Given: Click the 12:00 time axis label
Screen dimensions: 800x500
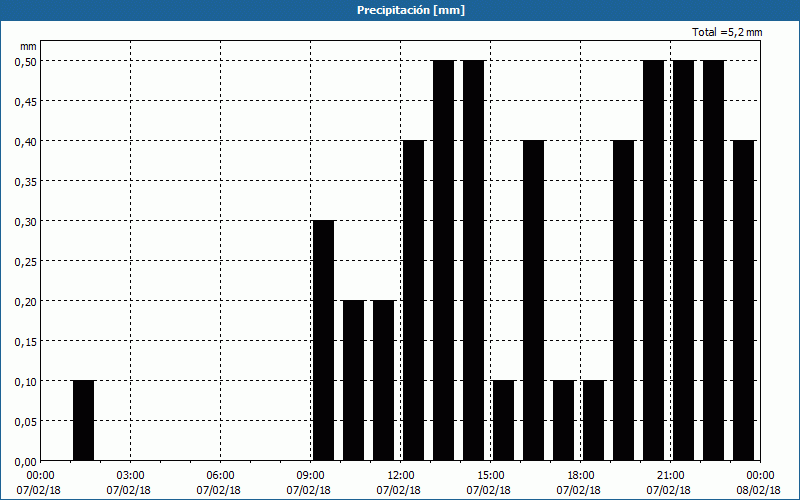Looking at the screenshot, I should [401, 476].
